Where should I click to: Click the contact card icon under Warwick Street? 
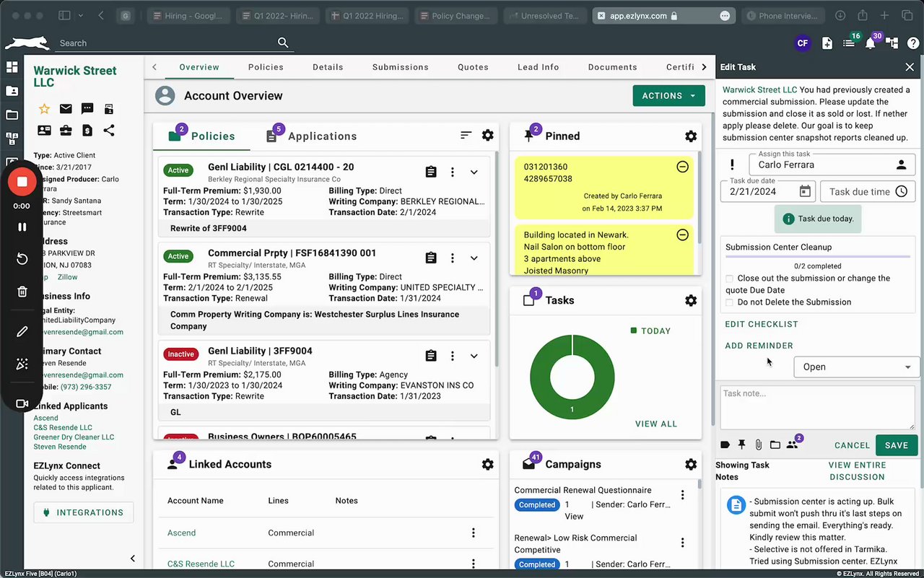[44, 131]
